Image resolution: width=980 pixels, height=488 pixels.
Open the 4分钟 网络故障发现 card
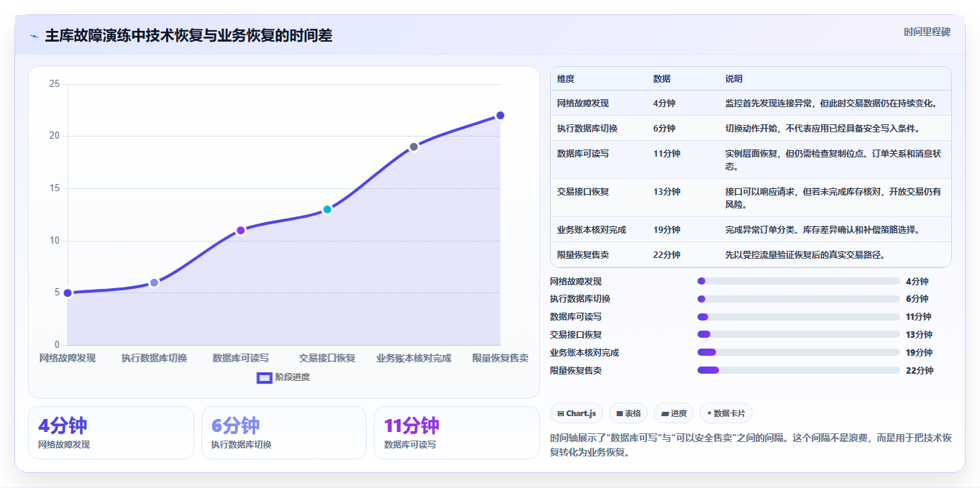(111, 433)
